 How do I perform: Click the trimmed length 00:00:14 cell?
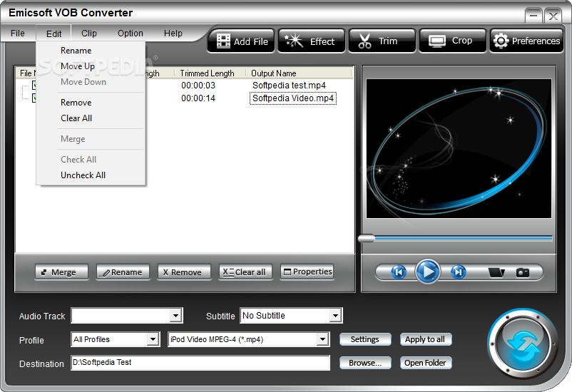coord(198,98)
